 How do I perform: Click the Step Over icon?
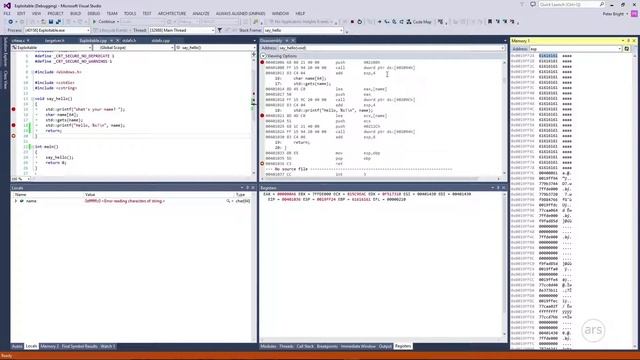(x=394, y=22)
